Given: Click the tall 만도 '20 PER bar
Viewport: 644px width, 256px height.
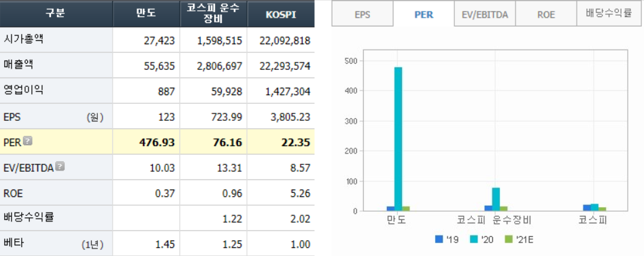Looking at the screenshot, I should pyautogui.click(x=398, y=139).
